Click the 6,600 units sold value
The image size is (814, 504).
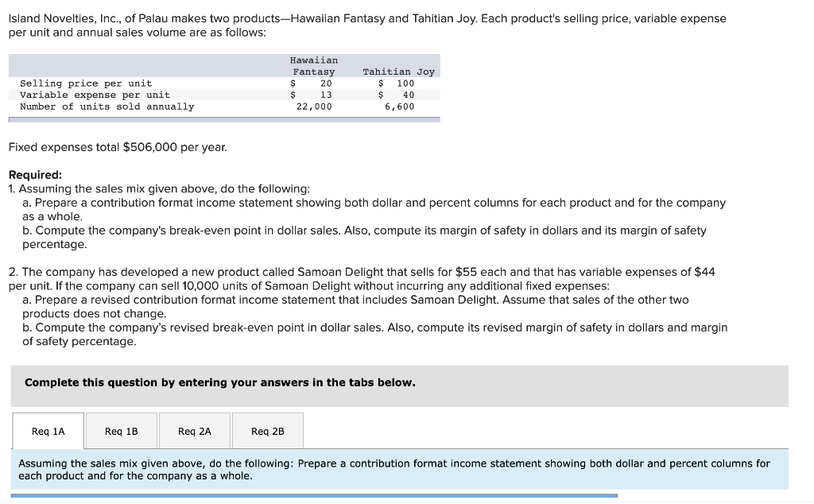coord(399,107)
